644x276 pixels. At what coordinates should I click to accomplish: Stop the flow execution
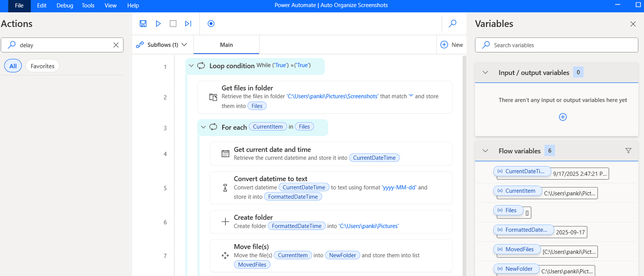[x=173, y=24]
